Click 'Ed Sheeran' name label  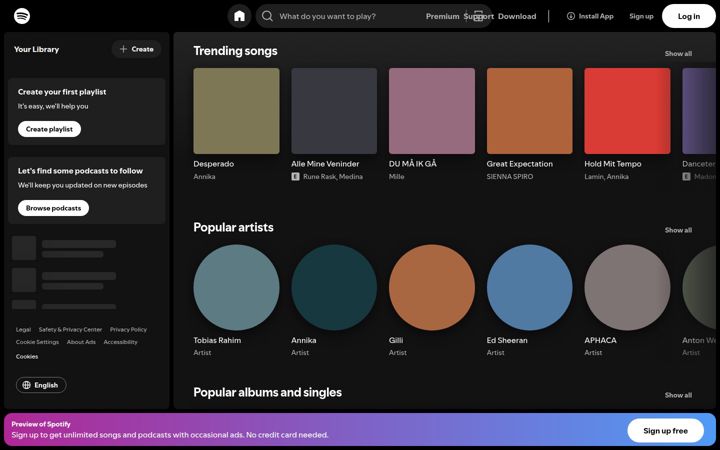pyautogui.click(x=507, y=340)
